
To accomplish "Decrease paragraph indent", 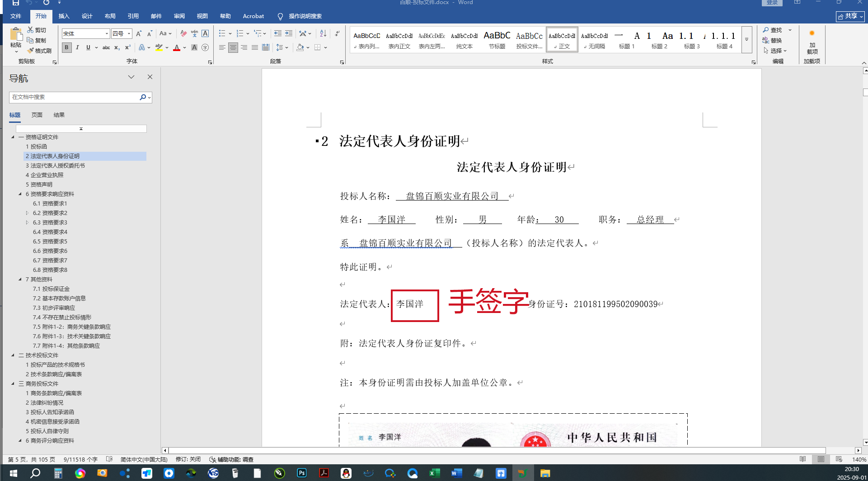I will coord(278,33).
